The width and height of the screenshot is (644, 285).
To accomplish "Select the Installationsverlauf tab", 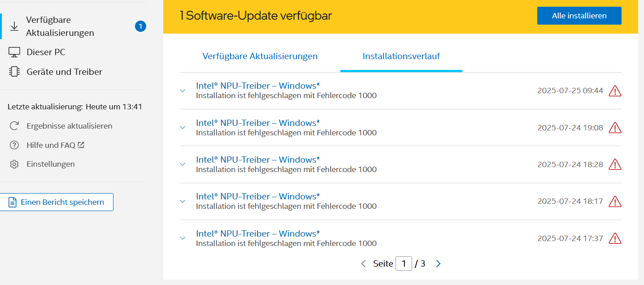I will coord(401,56).
